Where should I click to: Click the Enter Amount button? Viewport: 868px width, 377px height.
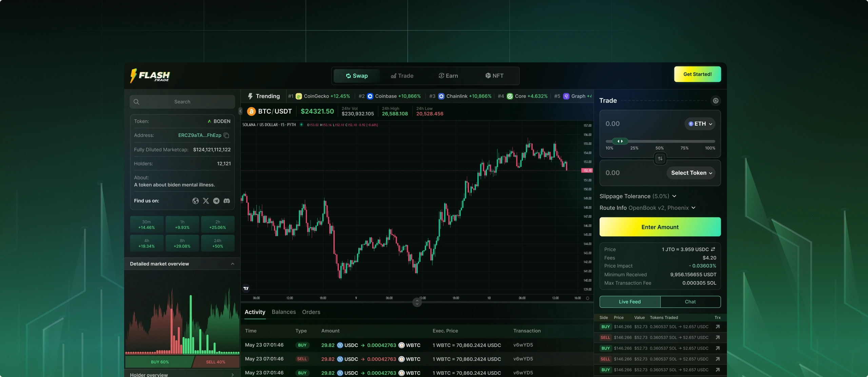pyautogui.click(x=660, y=227)
